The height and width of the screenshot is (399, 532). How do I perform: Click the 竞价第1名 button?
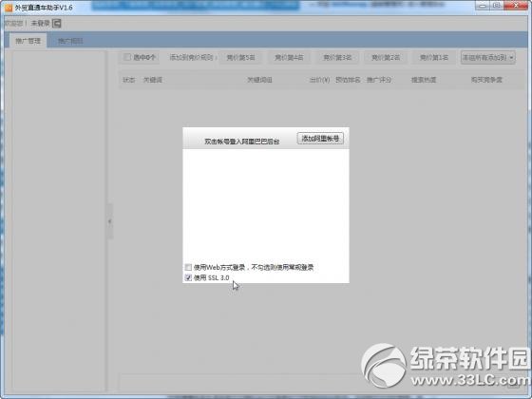433,58
